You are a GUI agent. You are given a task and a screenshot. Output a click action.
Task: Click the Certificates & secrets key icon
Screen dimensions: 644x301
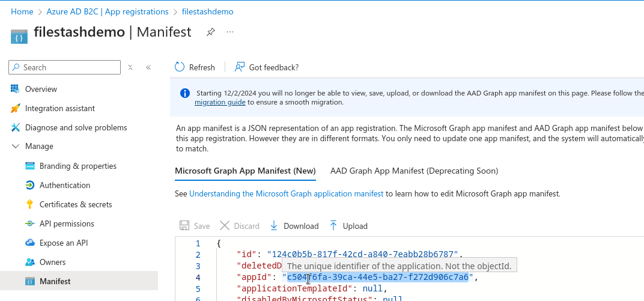[x=29, y=204]
